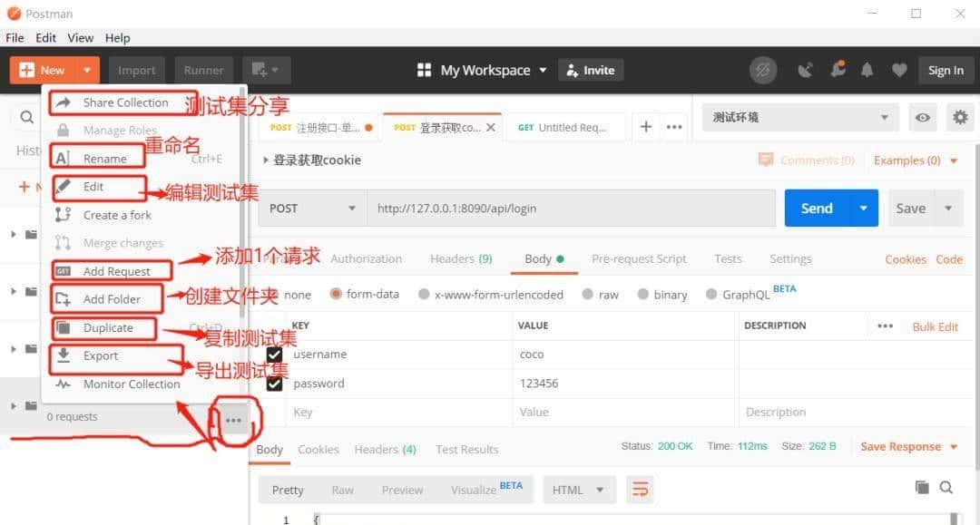Image resolution: width=980 pixels, height=525 pixels.
Task: Click the sync status icon near Sign In
Action: (763, 69)
